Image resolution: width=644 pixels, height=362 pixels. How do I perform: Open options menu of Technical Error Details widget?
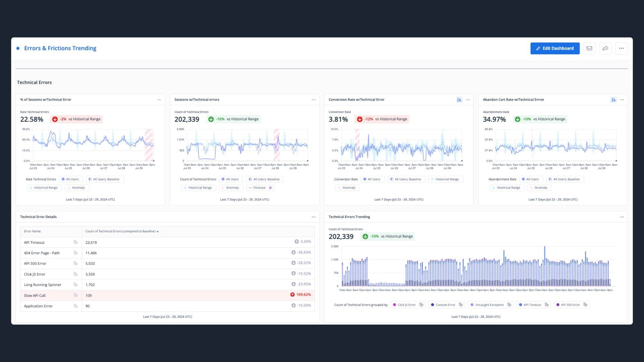coord(314,217)
